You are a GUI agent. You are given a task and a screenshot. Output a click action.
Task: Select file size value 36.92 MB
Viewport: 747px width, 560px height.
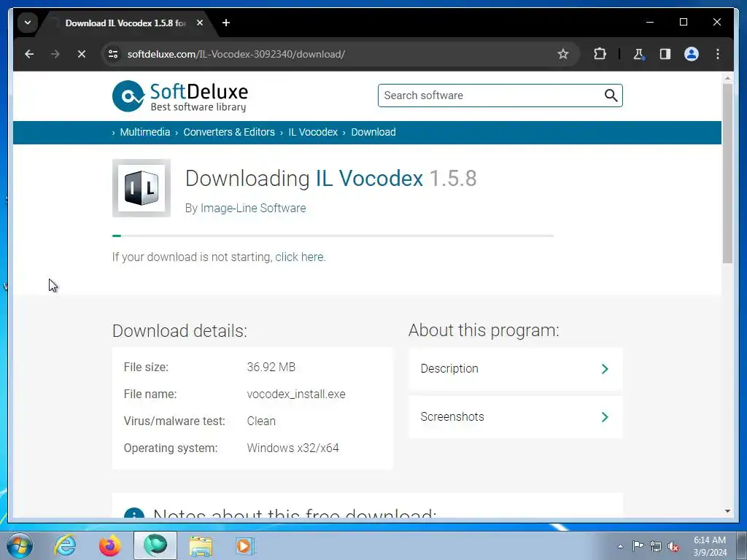pyautogui.click(x=271, y=367)
